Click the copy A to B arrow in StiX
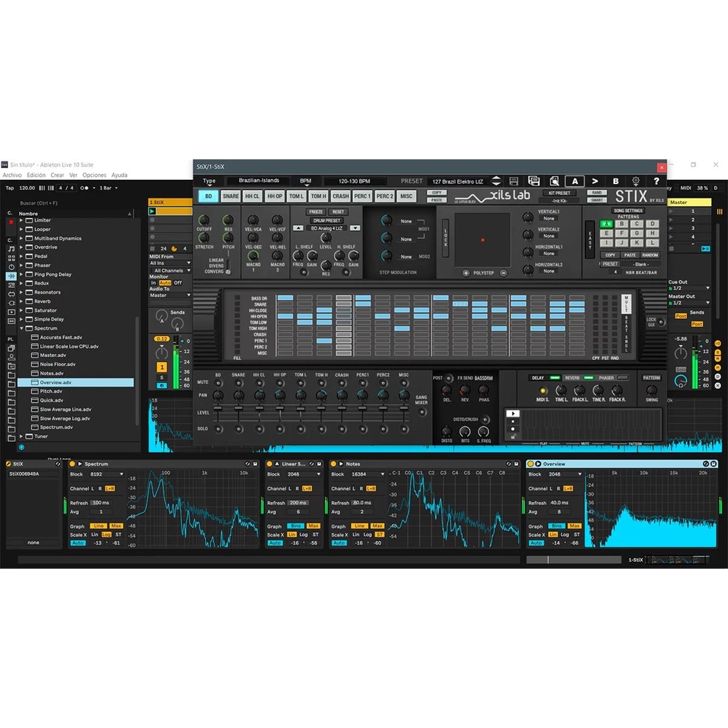 click(x=595, y=181)
